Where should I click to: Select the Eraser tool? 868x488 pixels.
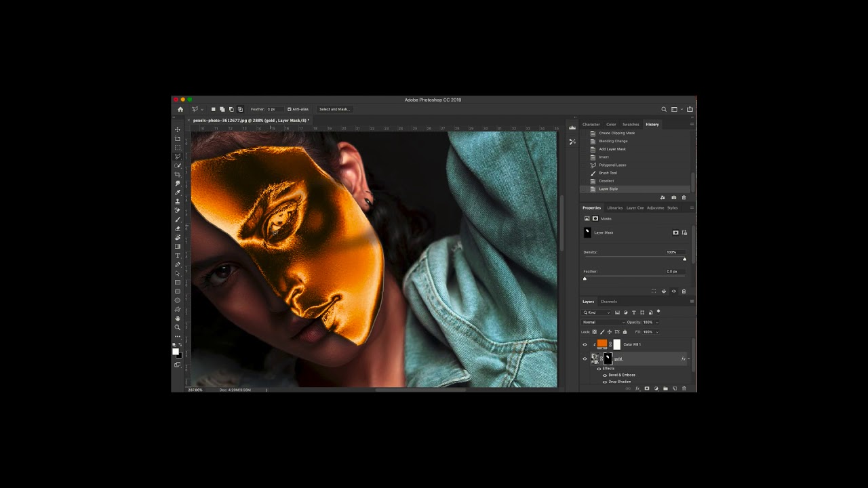click(x=178, y=228)
